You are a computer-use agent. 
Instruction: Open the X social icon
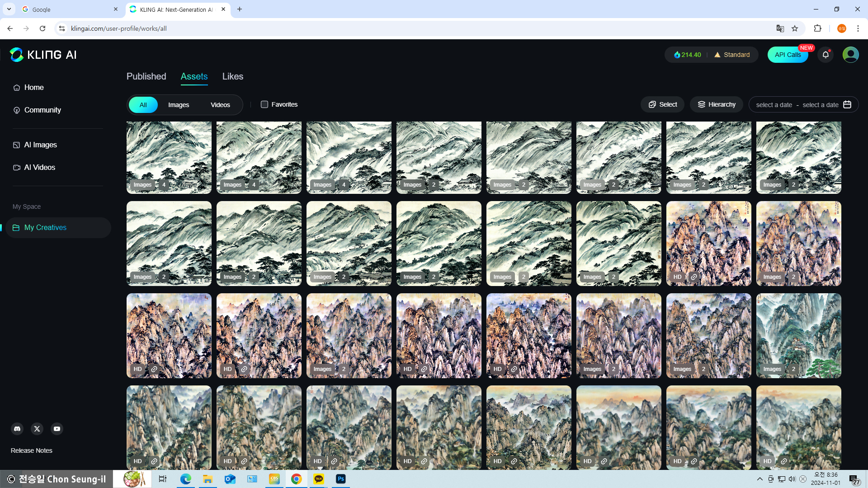(x=37, y=429)
